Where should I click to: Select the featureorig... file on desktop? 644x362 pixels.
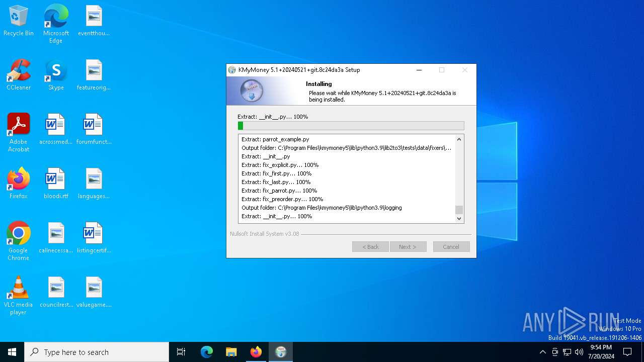(94, 75)
